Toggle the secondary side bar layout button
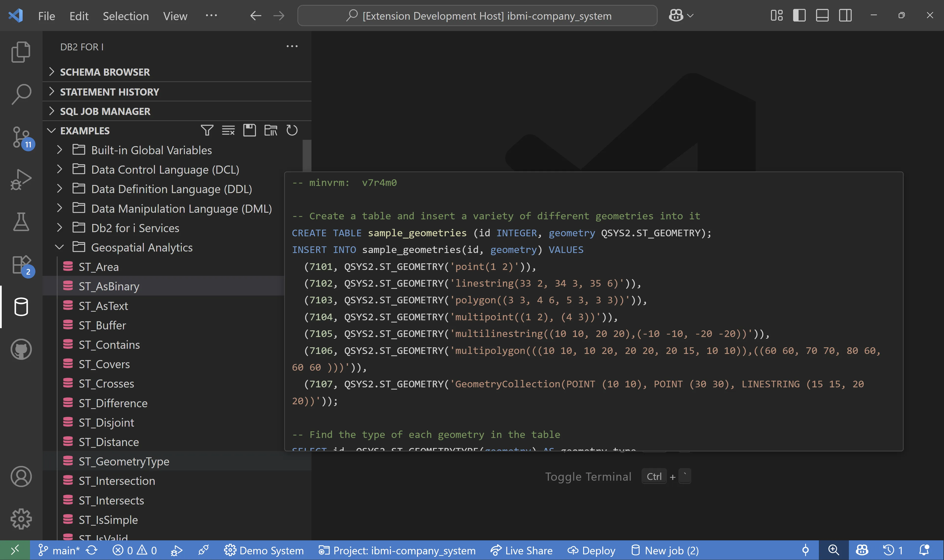 845,15
